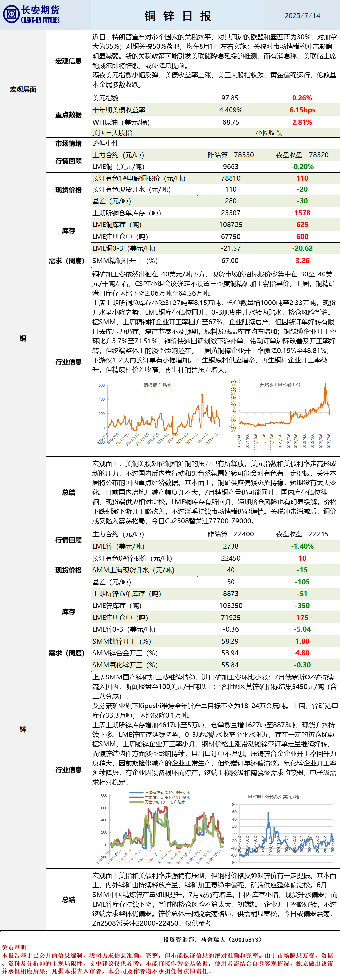The height and width of the screenshot is (980, 340).
Task: Click the 长江有色0#锌报价 value 22450
Action: coord(231,558)
